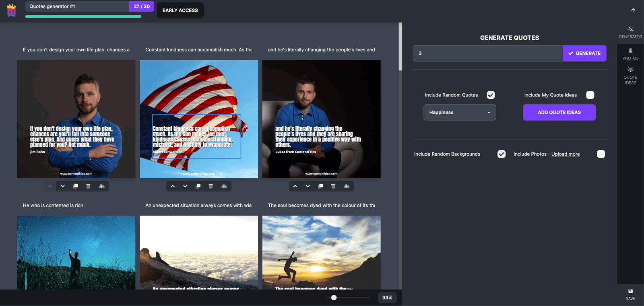This screenshot has height=306, width=644.
Task: Open the Photos sidebar panel
Action: tap(630, 54)
